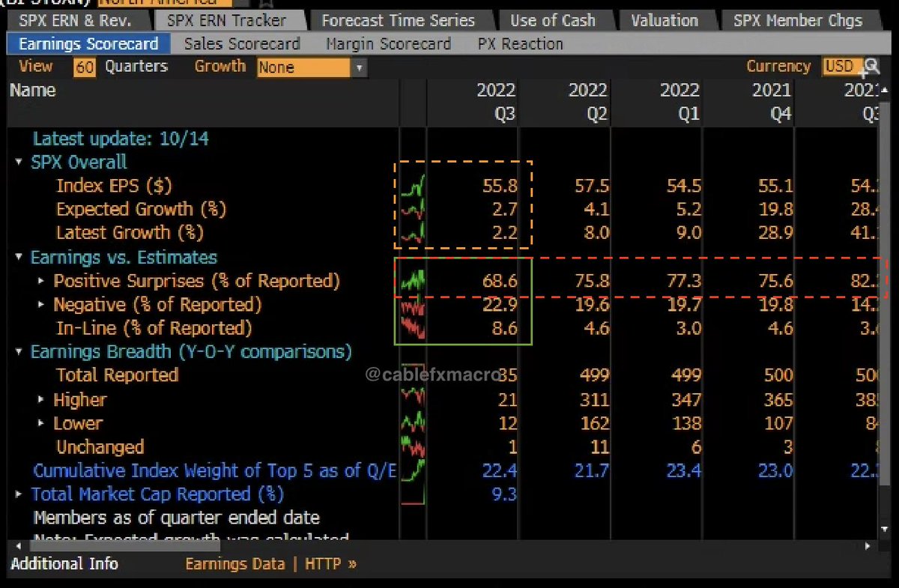Open the Cumulative Index Weight sparkline
This screenshot has width=899, height=588.
(x=412, y=470)
